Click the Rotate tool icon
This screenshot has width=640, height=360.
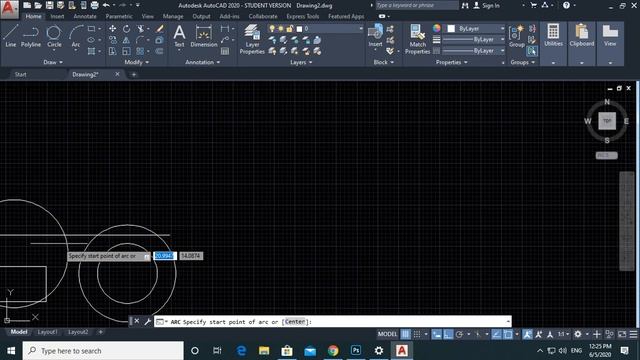[127, 29]
